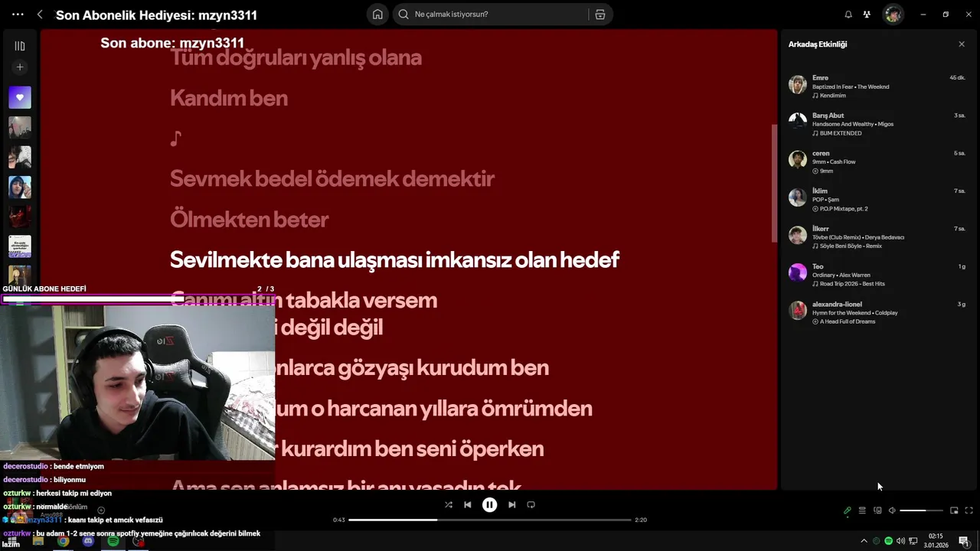
Task: Seek within the song progress bar
Action: pos(490,520)
